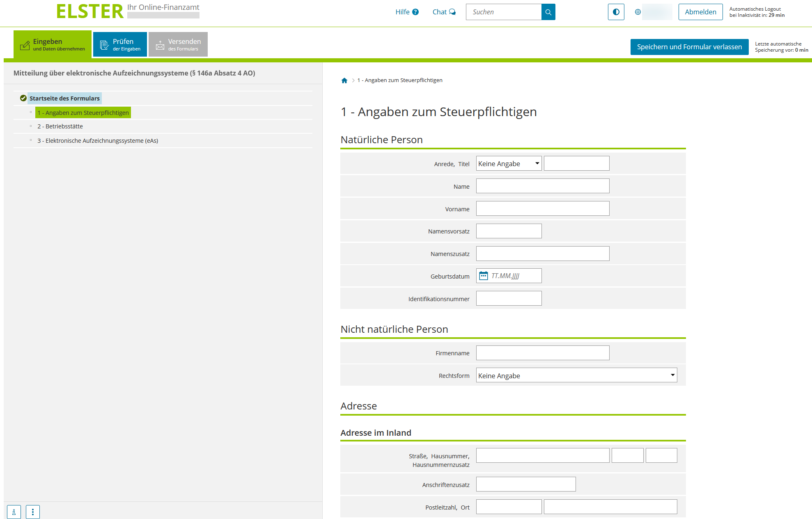812x519 pixels.
Task: Expand the Rechtsform dropdown
Action: (x=576, y=375)
